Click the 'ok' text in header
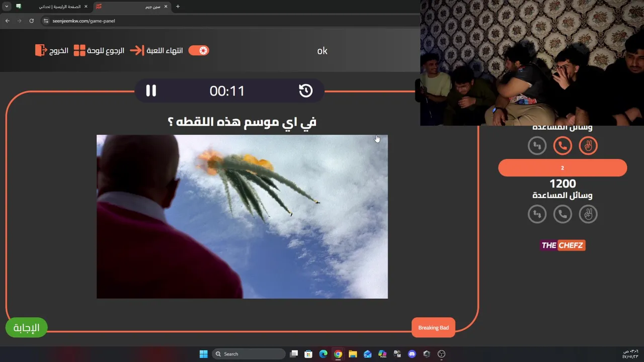 click(x=322, y=51)
